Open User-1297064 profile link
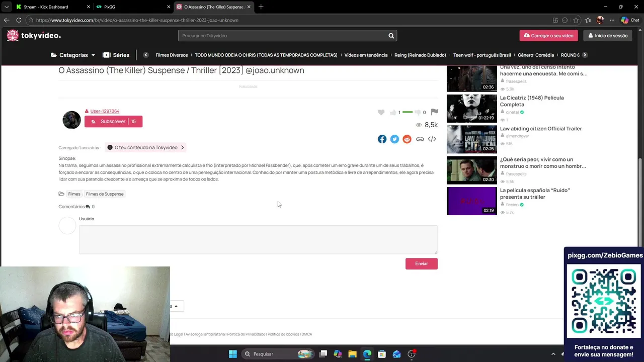 (105, 111)
